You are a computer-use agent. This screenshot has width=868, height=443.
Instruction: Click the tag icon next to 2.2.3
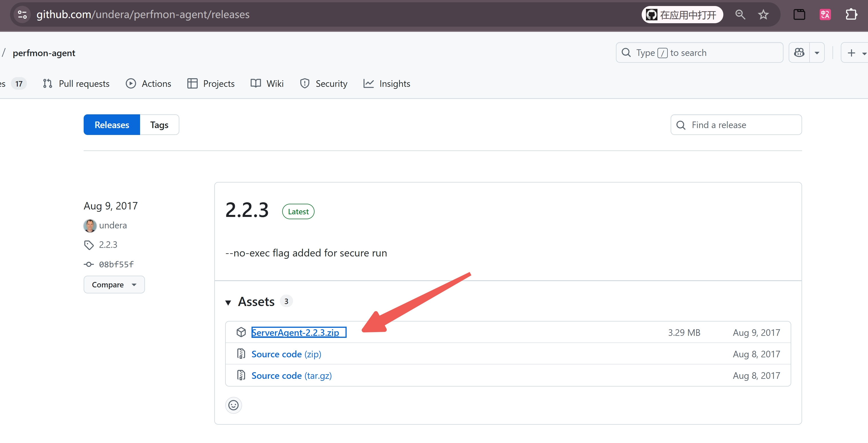pyautogui.click(x=89, y=245)
